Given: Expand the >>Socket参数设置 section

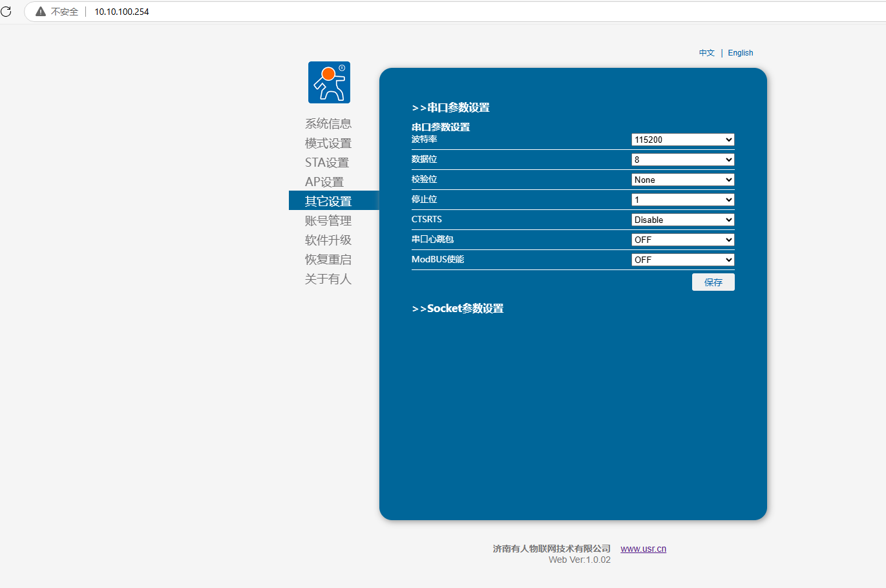Looking at the screenshot, I should coord(458,309).
